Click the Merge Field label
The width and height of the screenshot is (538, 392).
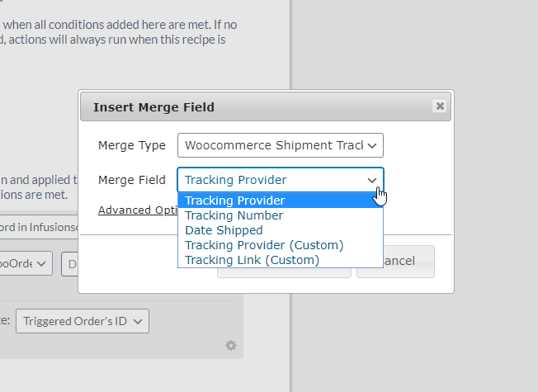tap(132, 180)
